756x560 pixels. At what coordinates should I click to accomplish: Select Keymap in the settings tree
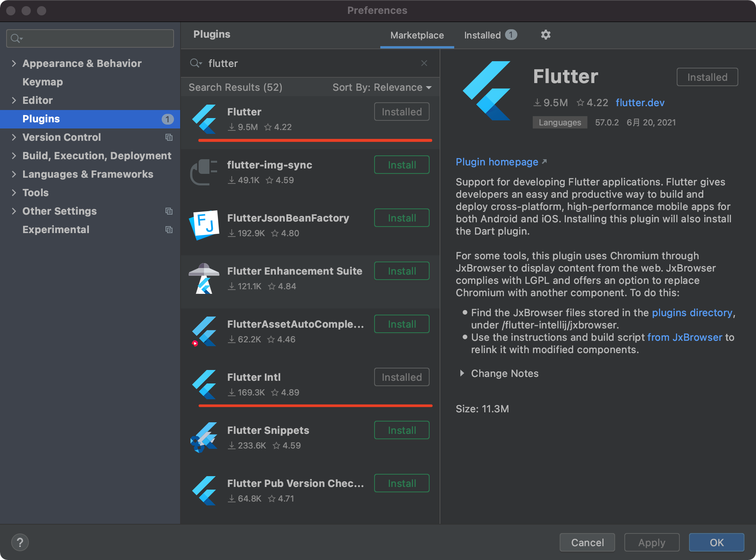[x=42, y=82]
